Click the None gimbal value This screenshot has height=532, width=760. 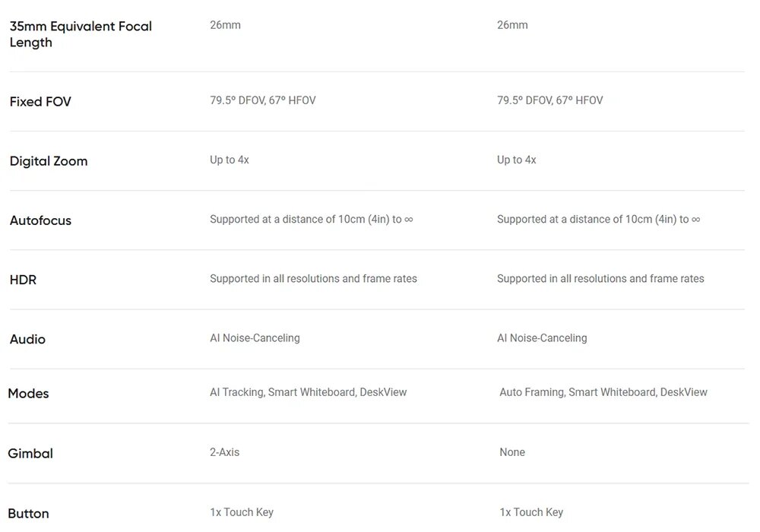pos(511,452)
